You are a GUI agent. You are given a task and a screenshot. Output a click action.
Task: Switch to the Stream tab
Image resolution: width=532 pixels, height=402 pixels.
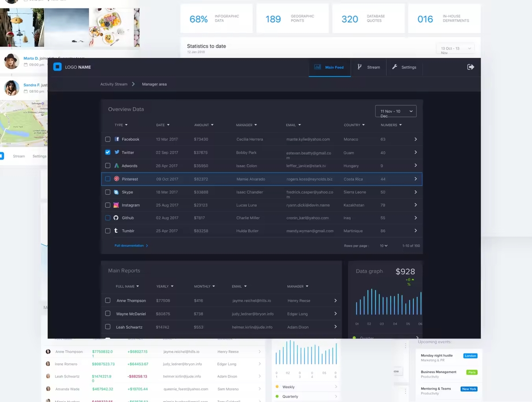tap(369, 67)
